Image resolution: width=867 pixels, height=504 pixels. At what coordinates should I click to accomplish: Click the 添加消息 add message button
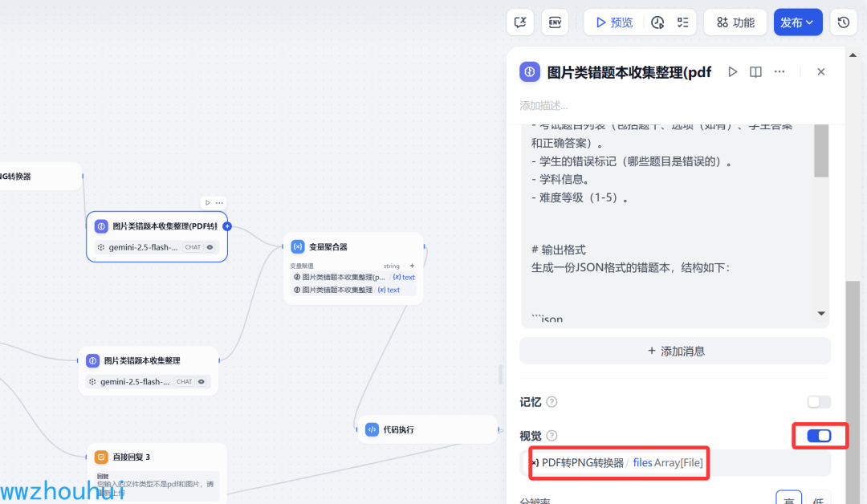tap(675, 351)
